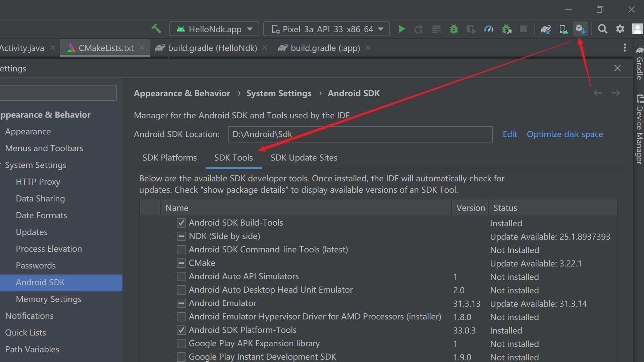The width and height of the screenshot is (644, 362).
Task: Run the app with green play button
Action: 401,29
